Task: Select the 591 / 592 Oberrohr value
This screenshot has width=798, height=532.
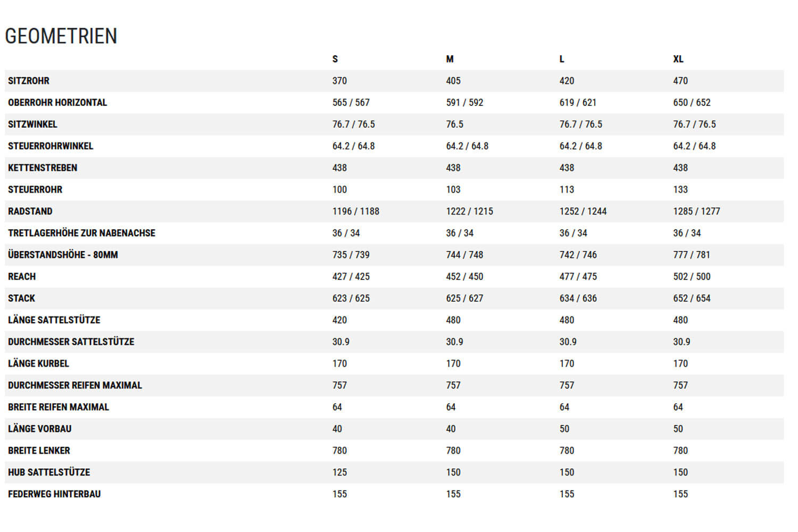Action: coord(464,103)
